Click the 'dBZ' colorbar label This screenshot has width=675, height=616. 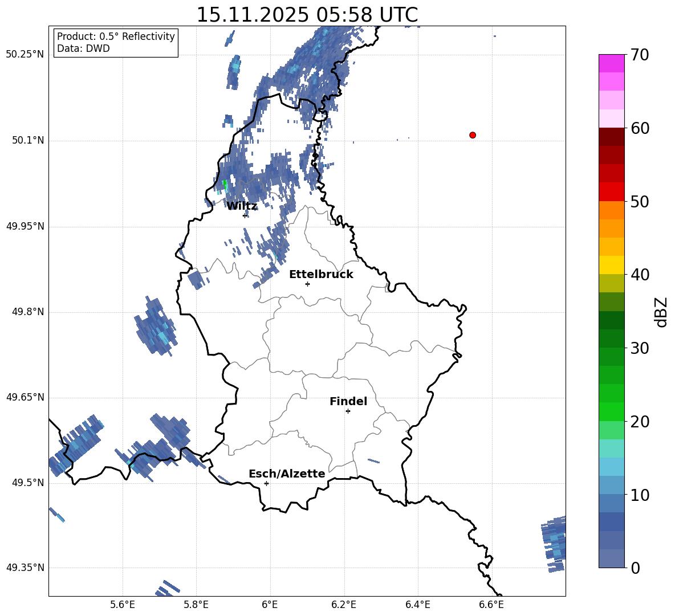click(662, 312)
